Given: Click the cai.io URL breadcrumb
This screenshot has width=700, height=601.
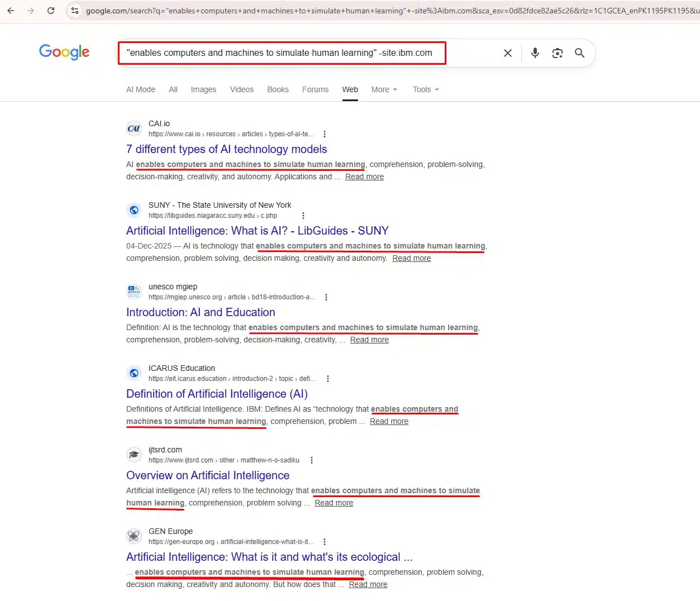Looking at the screenshot, I should (231, 134).
